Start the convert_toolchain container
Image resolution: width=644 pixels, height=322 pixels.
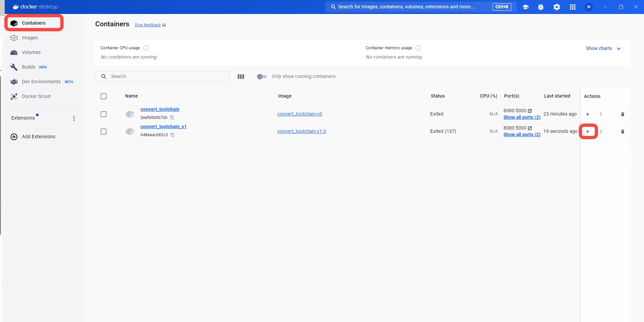pyautogui.click(x=588, y=114)
